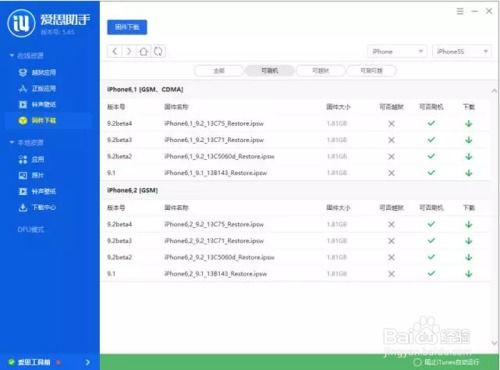This screenshot has width=500, height=370.
Task: Open 下载中心 in the sidebar
Action: click(x=37, y=207)
